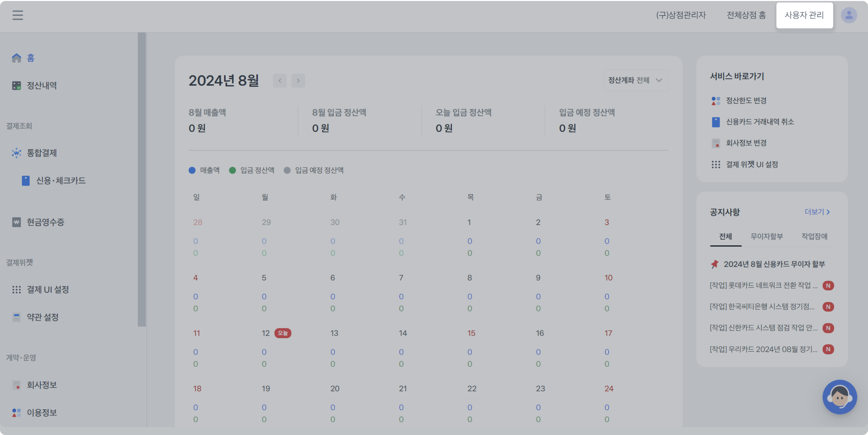The height and width of the screenshot is (435, 868).
Task: Switch to 작업장애 tab
Action: pos(814,236)
